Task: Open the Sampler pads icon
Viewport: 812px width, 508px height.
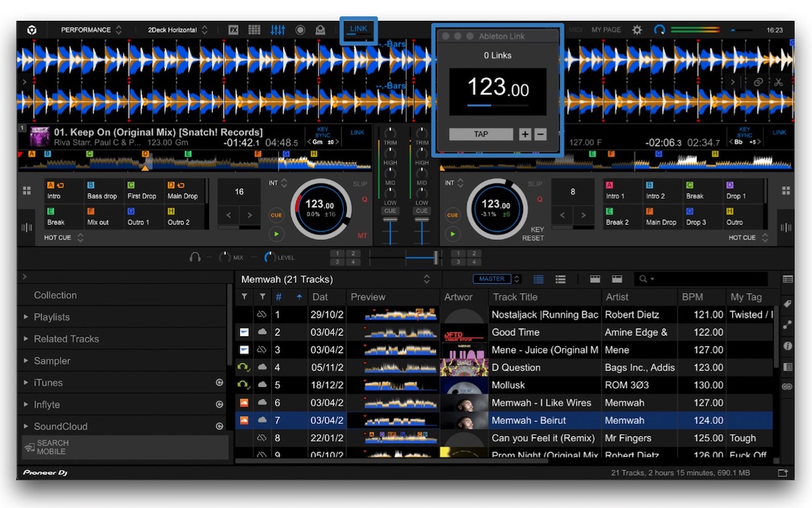Action: pyautogui.click(x=254, y=30)
